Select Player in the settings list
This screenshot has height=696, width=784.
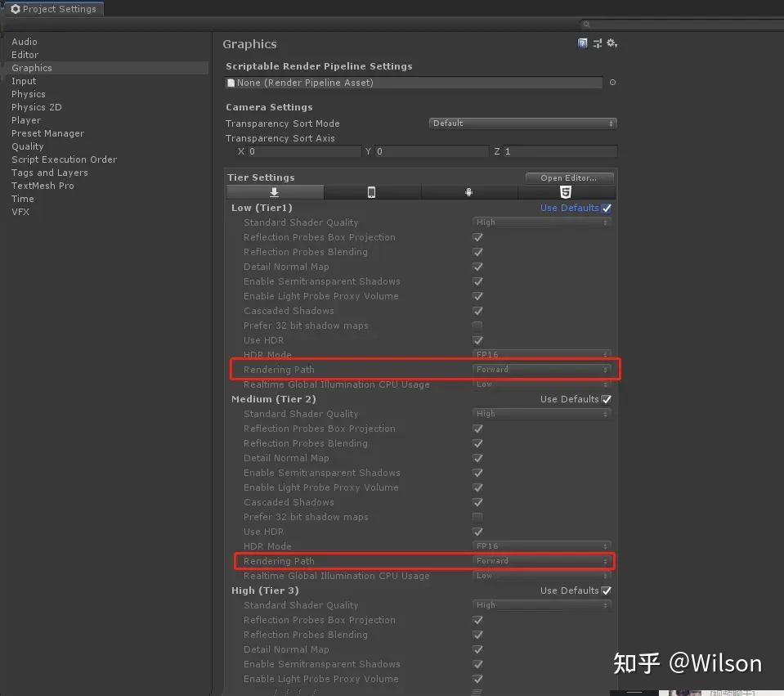25,120
